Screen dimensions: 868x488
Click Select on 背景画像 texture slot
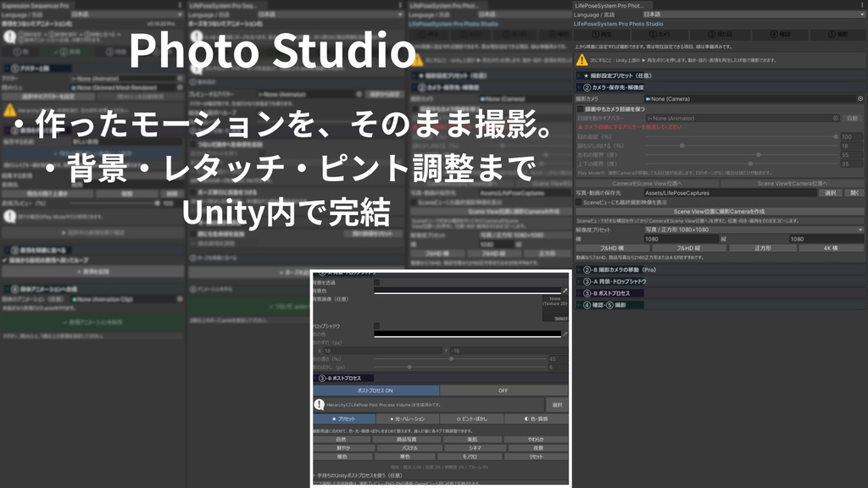(x=561, y=319)
